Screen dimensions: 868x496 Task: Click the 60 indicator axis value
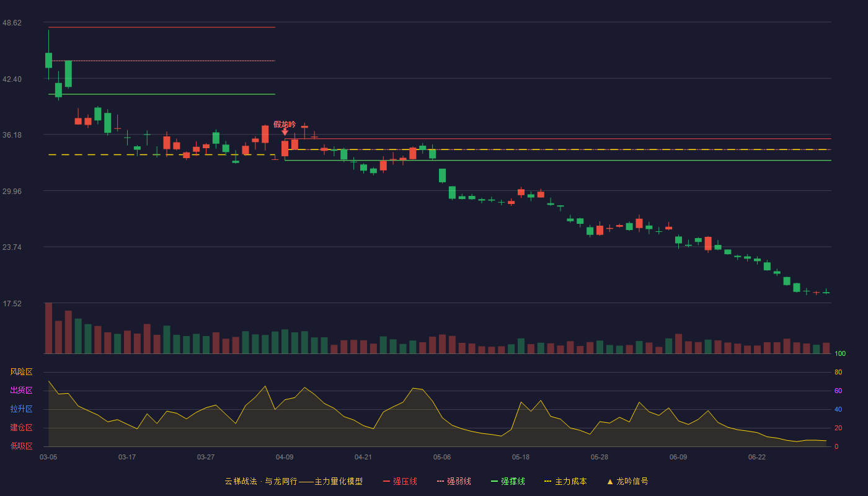838,391
